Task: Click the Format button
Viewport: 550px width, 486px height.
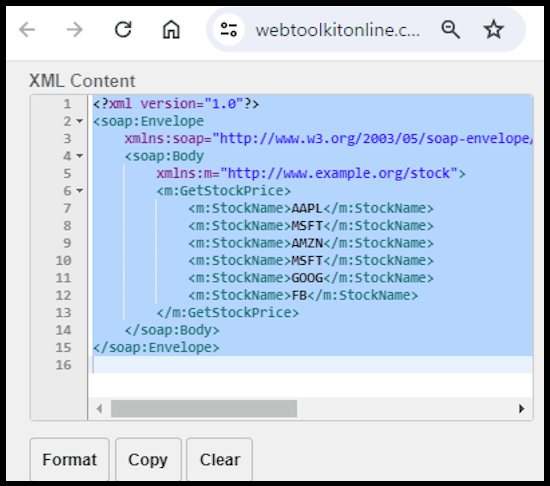Action: 69,459
